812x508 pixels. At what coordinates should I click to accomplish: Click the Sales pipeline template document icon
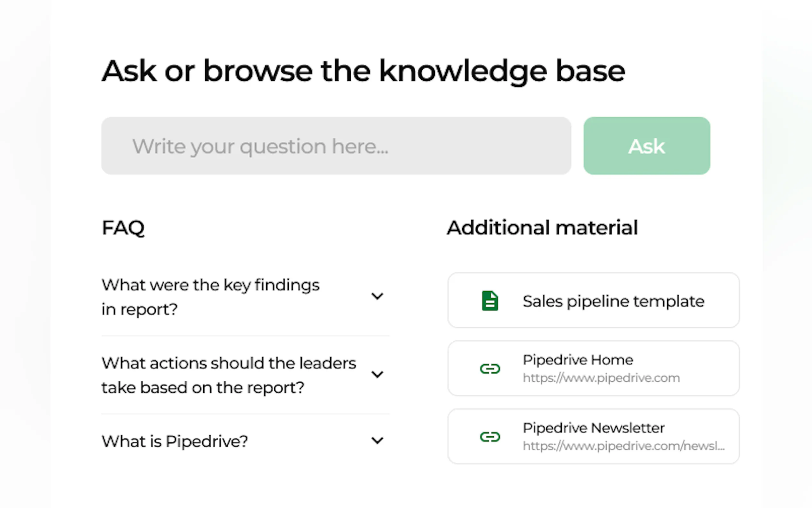[x=490, y=301]
